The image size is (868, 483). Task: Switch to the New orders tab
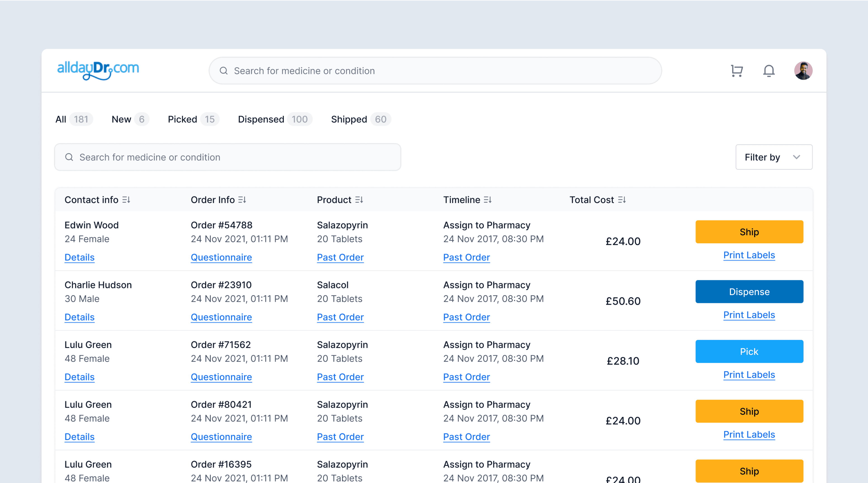(130, 119)
